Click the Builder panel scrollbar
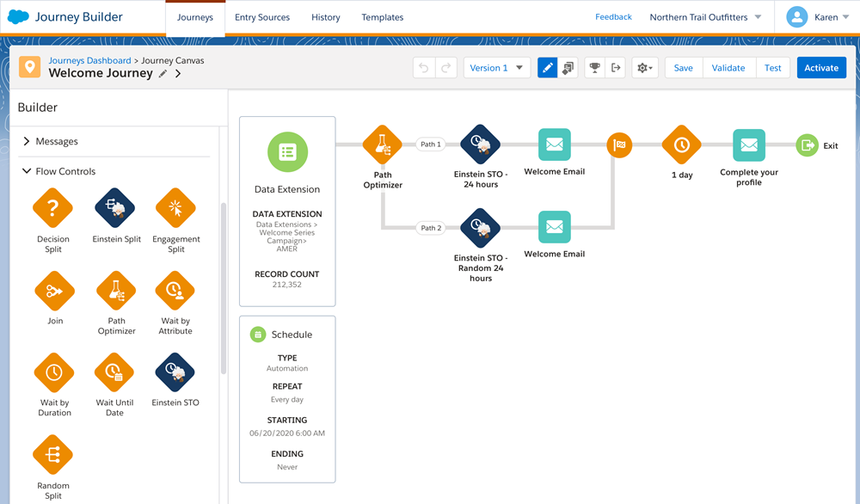Viewport: 860px width, 504px height. pyautogui.click(x=224, y=288)
